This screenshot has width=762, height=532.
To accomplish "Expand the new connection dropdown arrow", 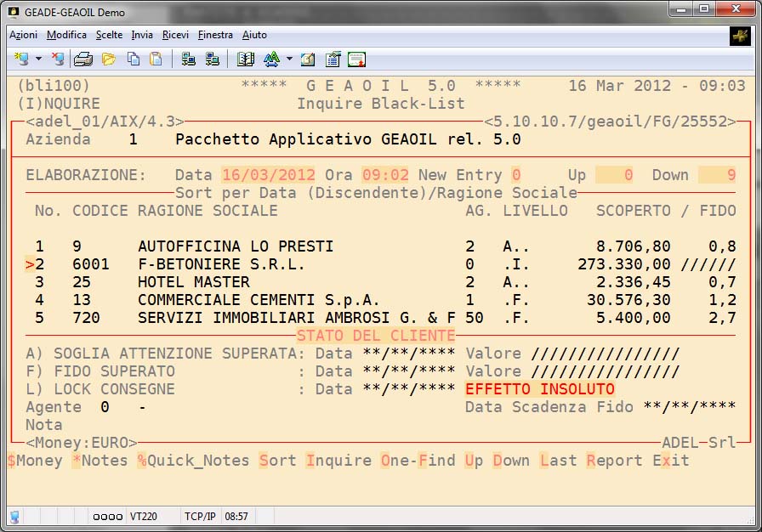I will tap(38, 59).
